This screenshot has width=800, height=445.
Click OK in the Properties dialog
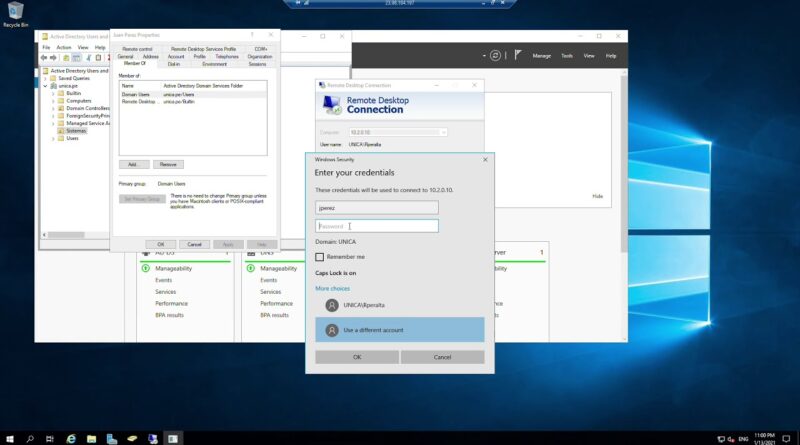point(161,244)
